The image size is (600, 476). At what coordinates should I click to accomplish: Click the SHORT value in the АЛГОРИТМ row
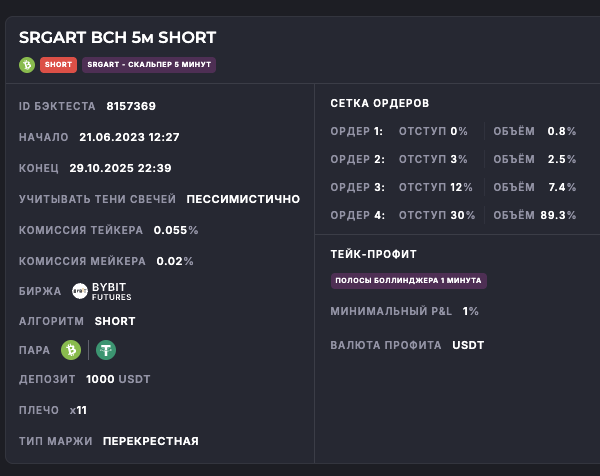tap(115, 321)
